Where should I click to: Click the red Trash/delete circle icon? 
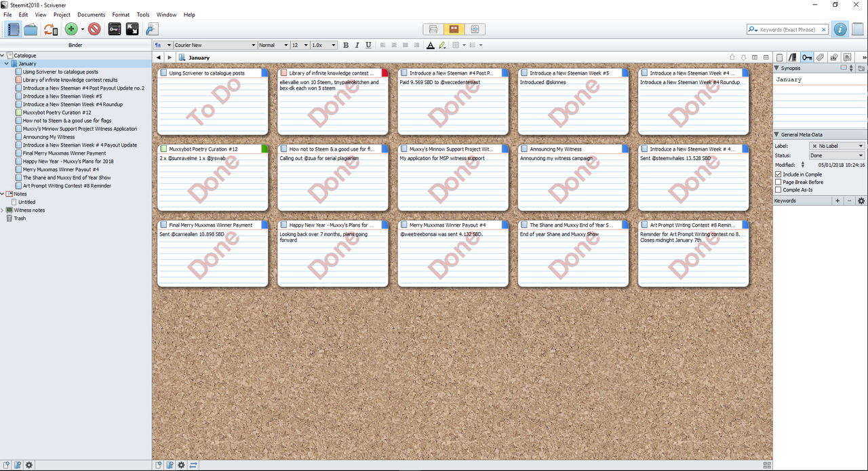(x=94, y=29)
